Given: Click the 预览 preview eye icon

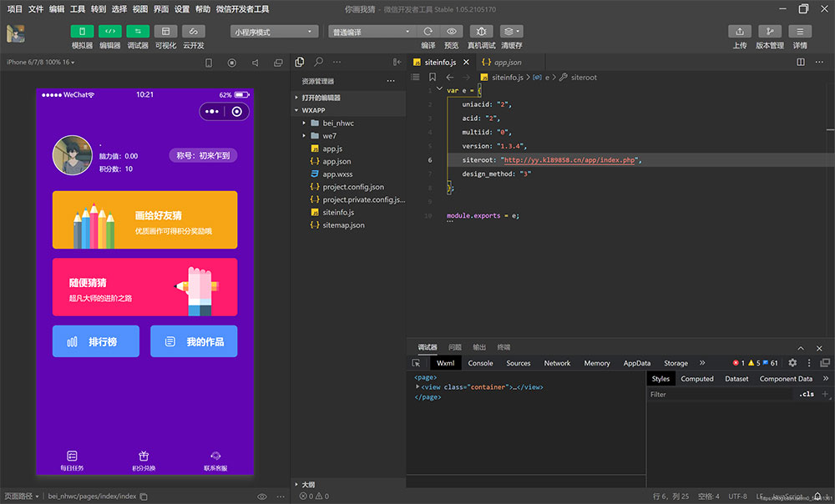Looking at the screenshot, I should pyautogui.click(x=452, y=32).
